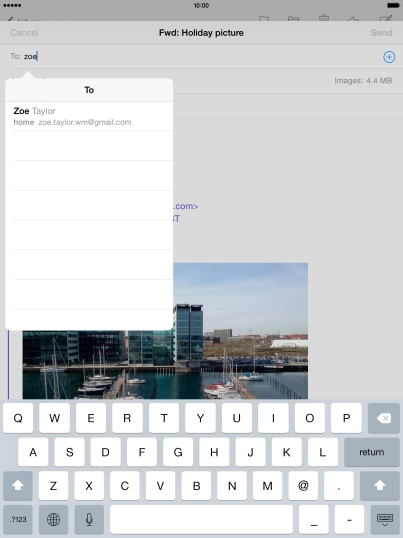Tap the add contact plus icon
This screenshot has height=538, width=403.
389,57
